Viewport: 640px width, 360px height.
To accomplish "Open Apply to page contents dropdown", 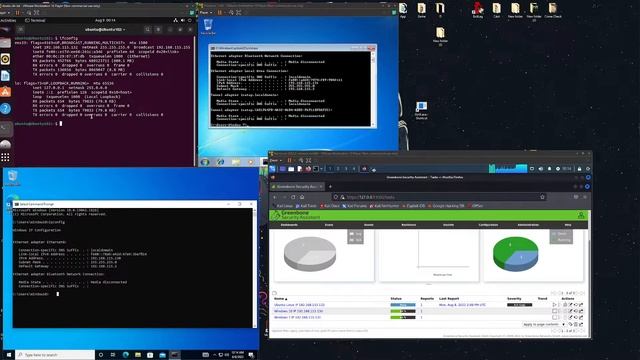I will [544, 324].
